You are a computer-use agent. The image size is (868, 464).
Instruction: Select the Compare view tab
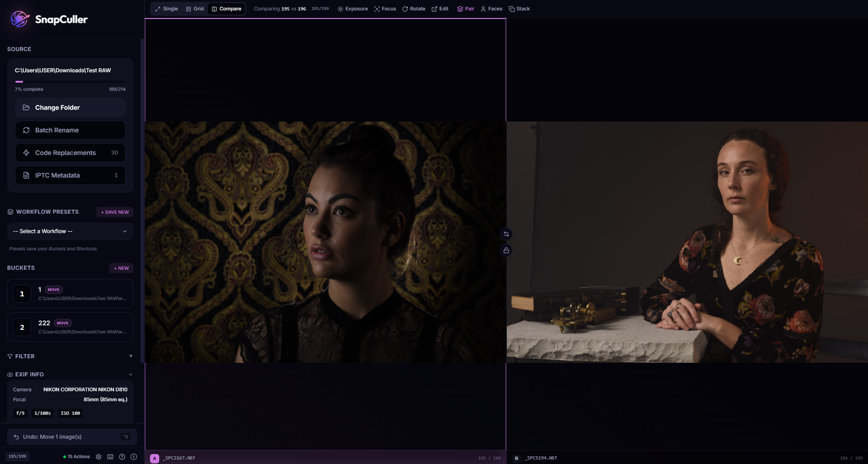coord(226,9)
